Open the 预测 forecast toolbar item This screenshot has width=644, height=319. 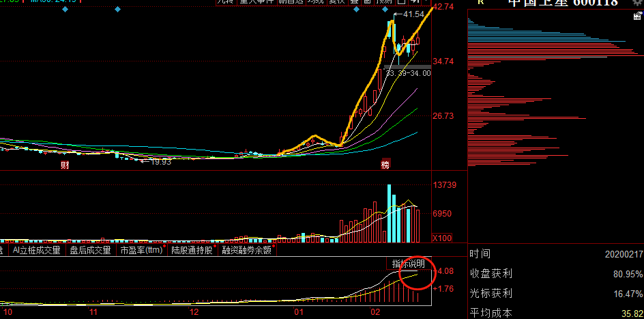384,2
